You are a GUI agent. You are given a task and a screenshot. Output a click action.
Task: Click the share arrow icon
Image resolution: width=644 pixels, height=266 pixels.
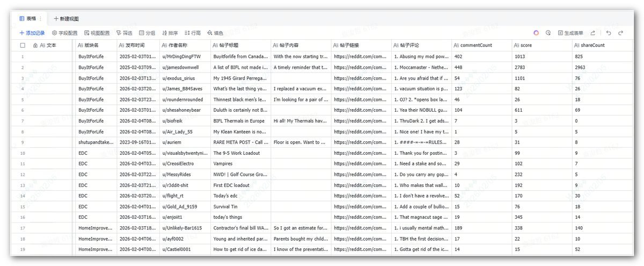pos(592,33)
